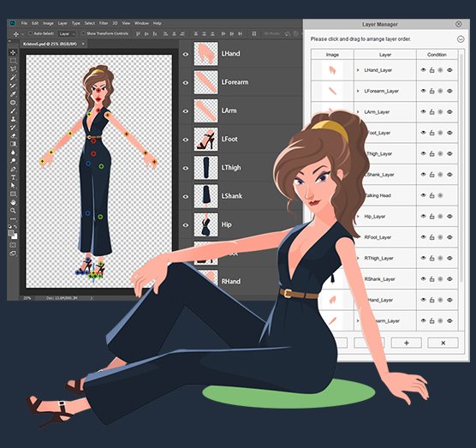Select the Hand tool

(13, 202)
